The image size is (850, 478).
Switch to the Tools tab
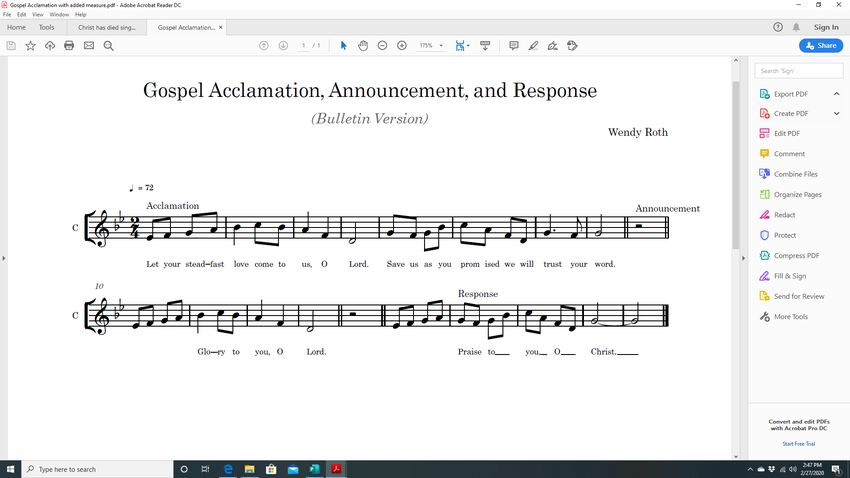(x=47, y=27)
